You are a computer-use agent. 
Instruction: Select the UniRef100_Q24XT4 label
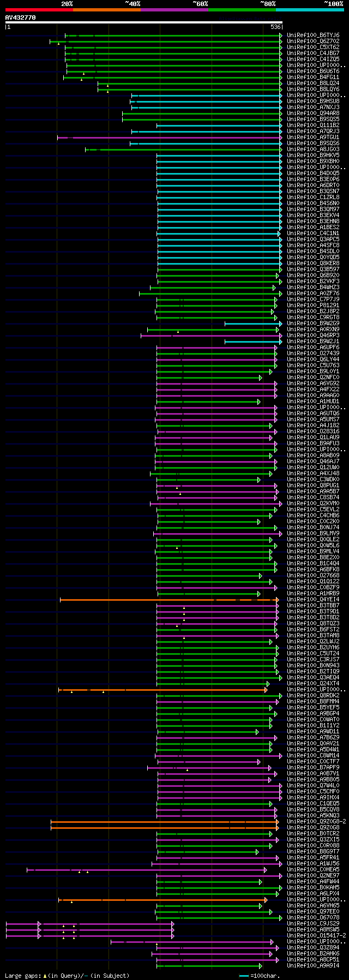[x=313, y=684]
